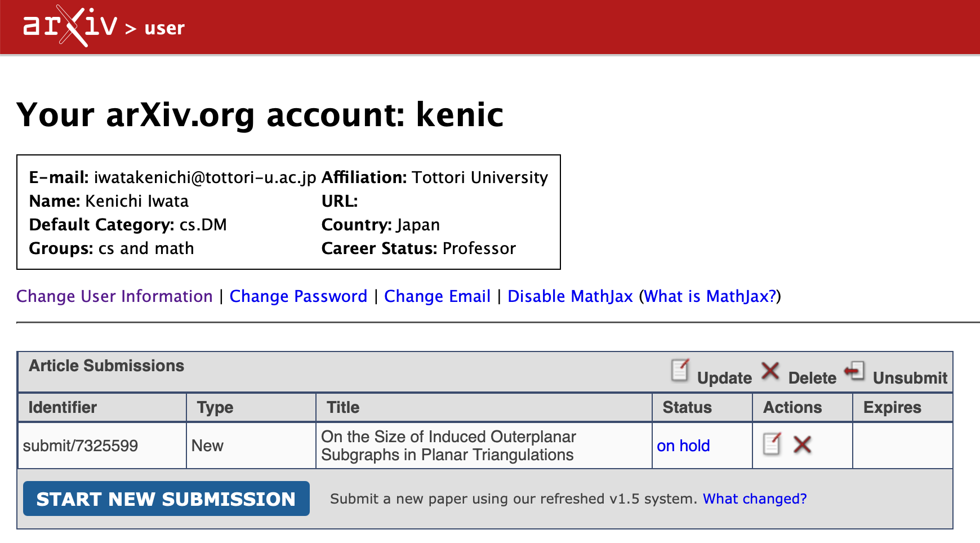Open the user breadcrumb link in header
The width and height of the screenshot is (980, 543).
164,28
